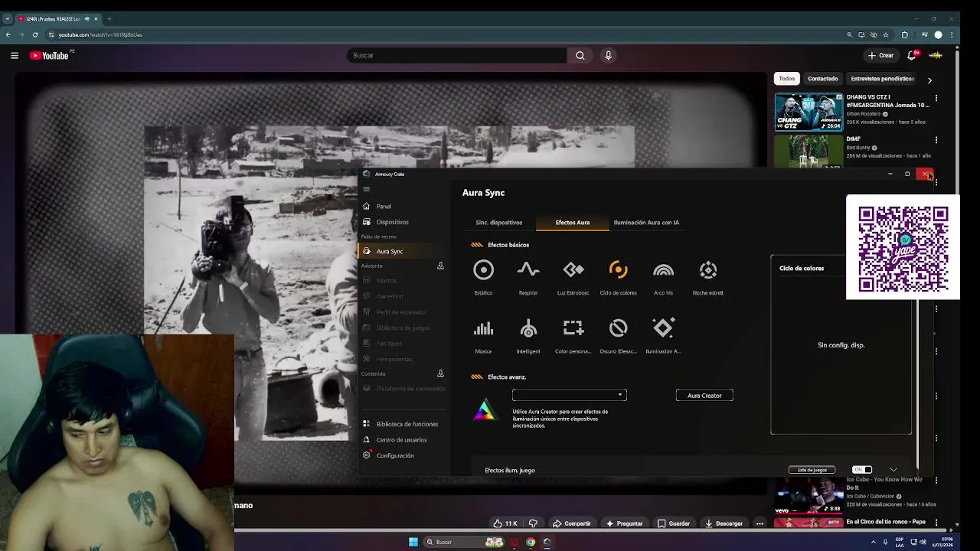
Task: Open YouTube notifications bell
Action: click(912, 55)
